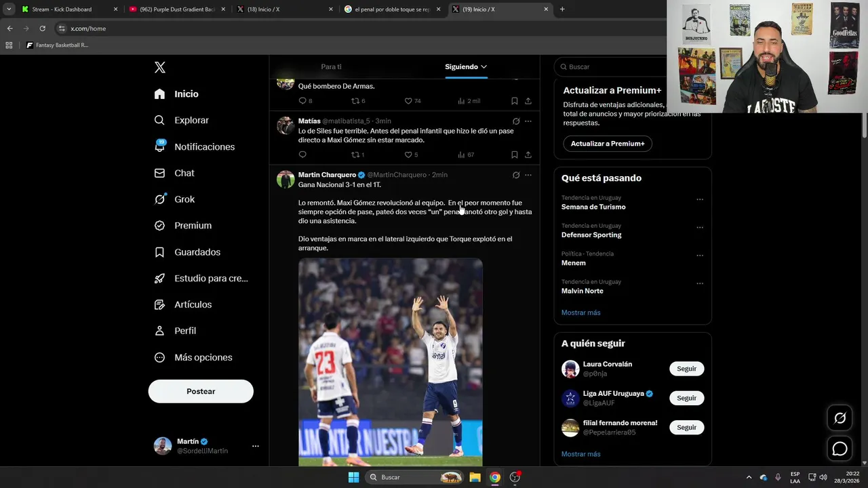Viewport: 868px width, 488px height.
Task: Open the Nacional match photo
Action: click(x=391, y=362)
